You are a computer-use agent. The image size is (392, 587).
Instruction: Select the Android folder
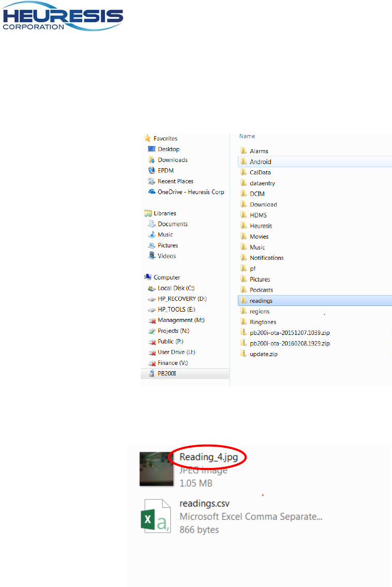[x=314, y=162]
